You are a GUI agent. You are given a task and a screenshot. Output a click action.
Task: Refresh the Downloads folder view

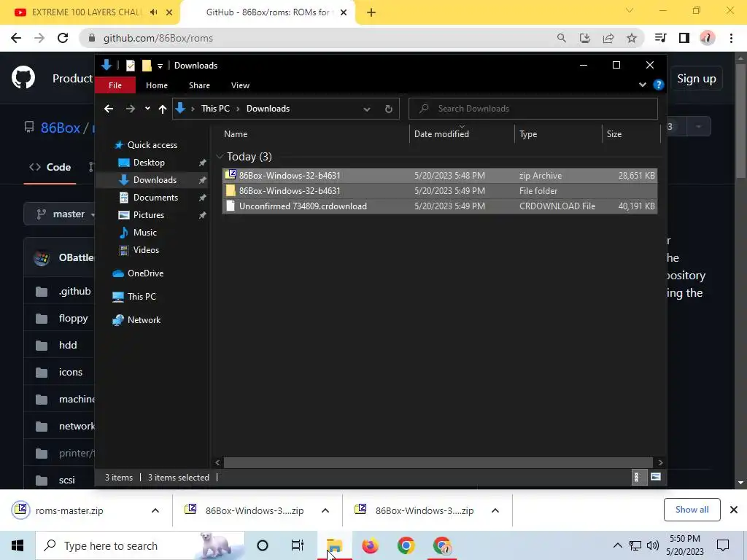click(x=389, y=109)
